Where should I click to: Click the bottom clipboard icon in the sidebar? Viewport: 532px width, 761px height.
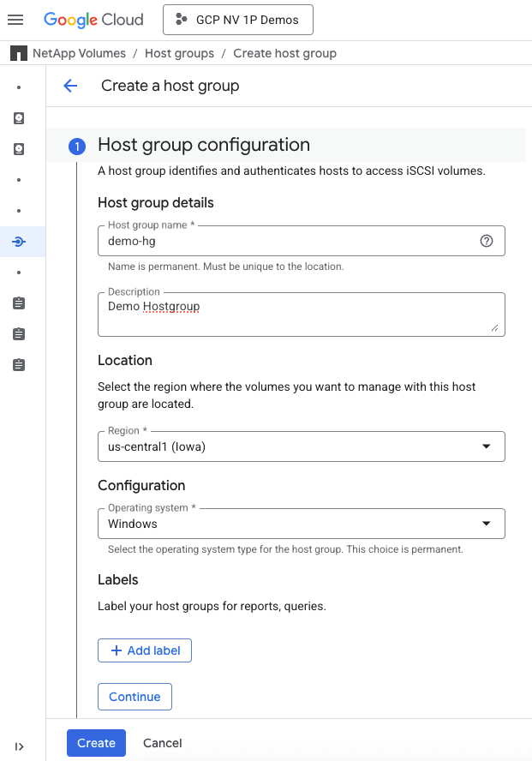pos(19,365)
